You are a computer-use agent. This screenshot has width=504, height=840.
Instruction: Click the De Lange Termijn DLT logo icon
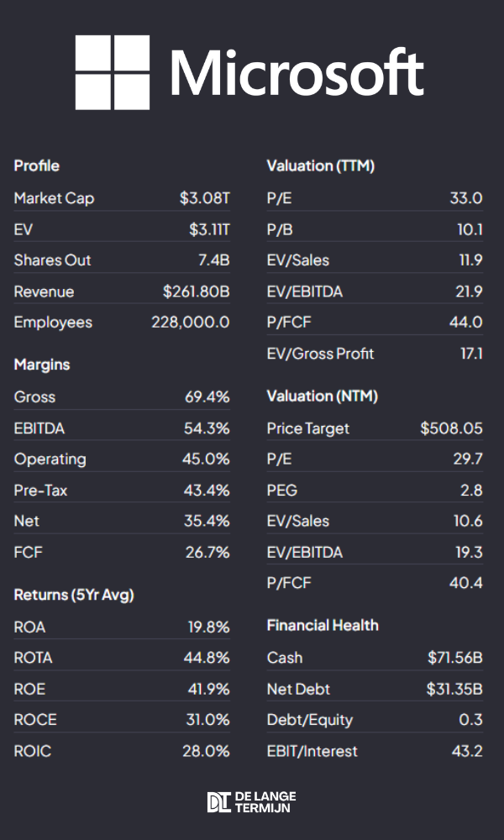[218, 802]
